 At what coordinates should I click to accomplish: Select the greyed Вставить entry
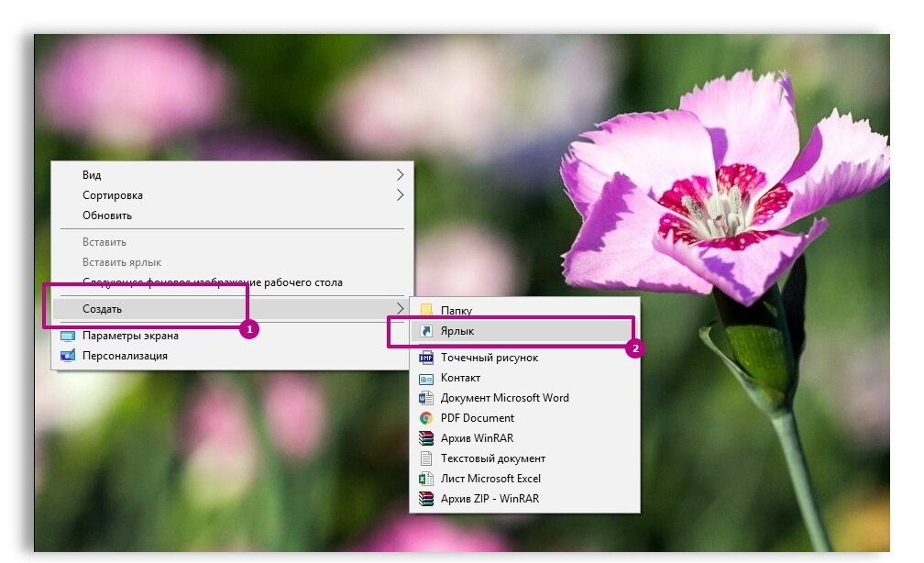[x=232, y=242]
